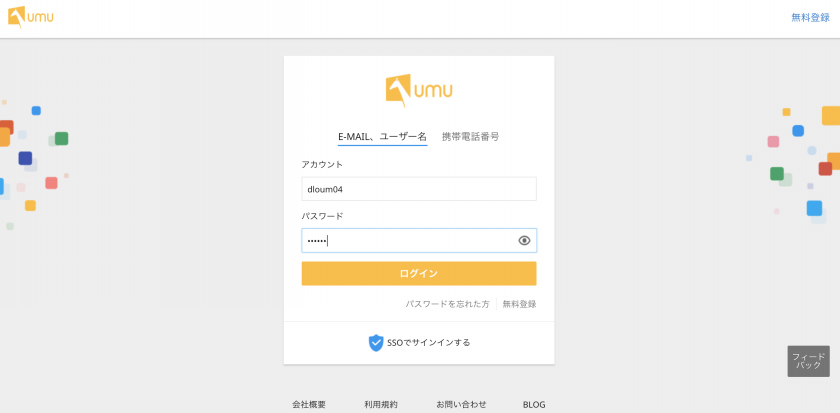The width and height of the screenshot is (840, 413).
Task: Click SSOでサインインする link
Action: tap(428, 342)
